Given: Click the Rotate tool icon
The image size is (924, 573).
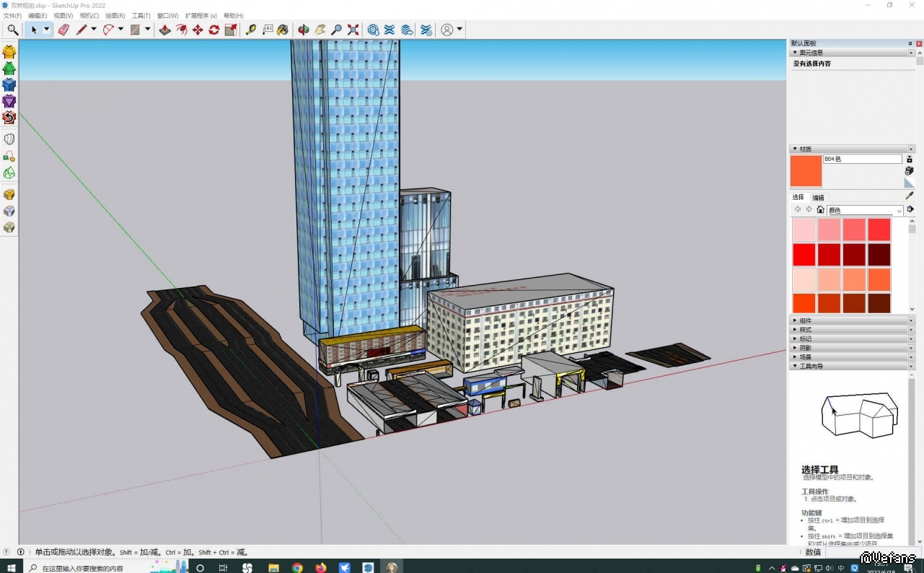Looking at the screenshot, I should [x=214, y=30].
